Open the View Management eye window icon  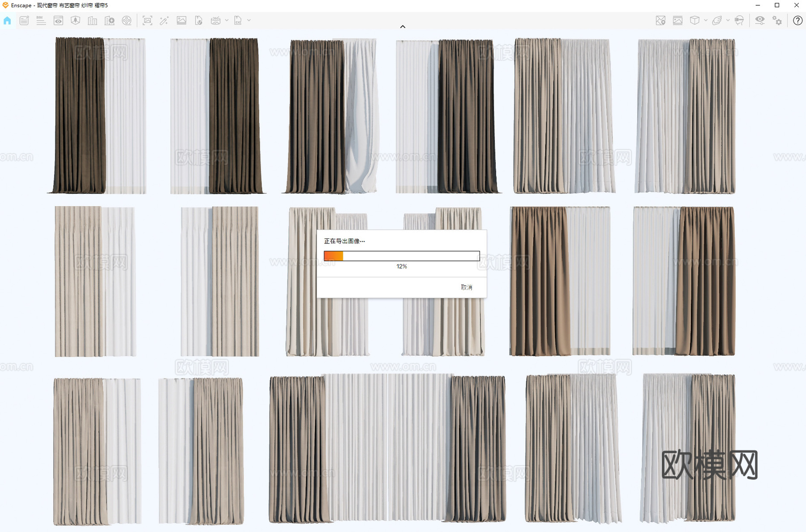click(x=58, y=21)
